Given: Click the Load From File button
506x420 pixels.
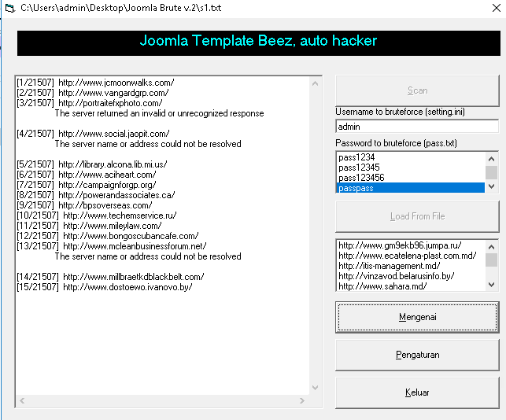Looking at the screenshot, I should point(417,216).
